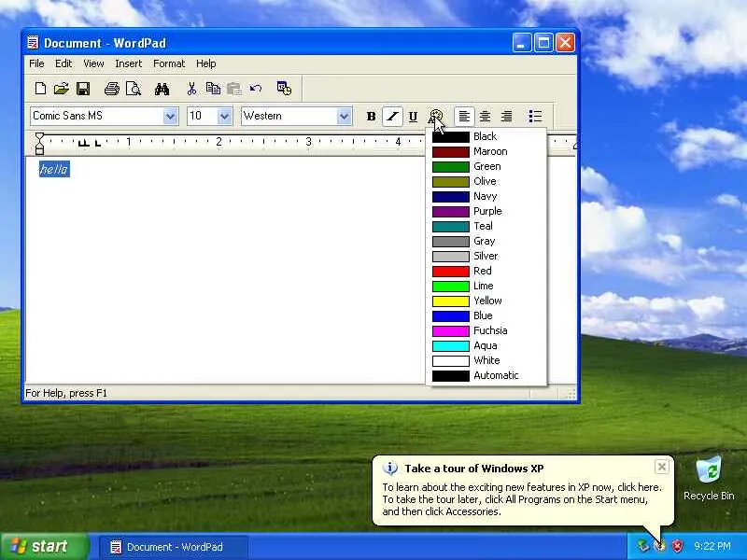This screenshot has width=747, height=560.
Task: Print the document via the printer icon
Action: 112,89
